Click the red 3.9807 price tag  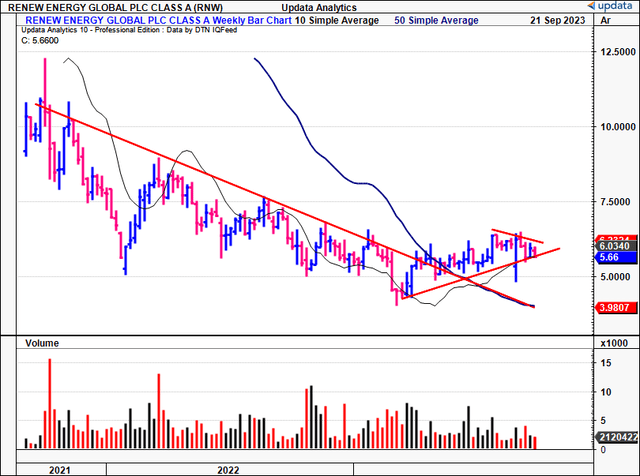coord(616,307)
